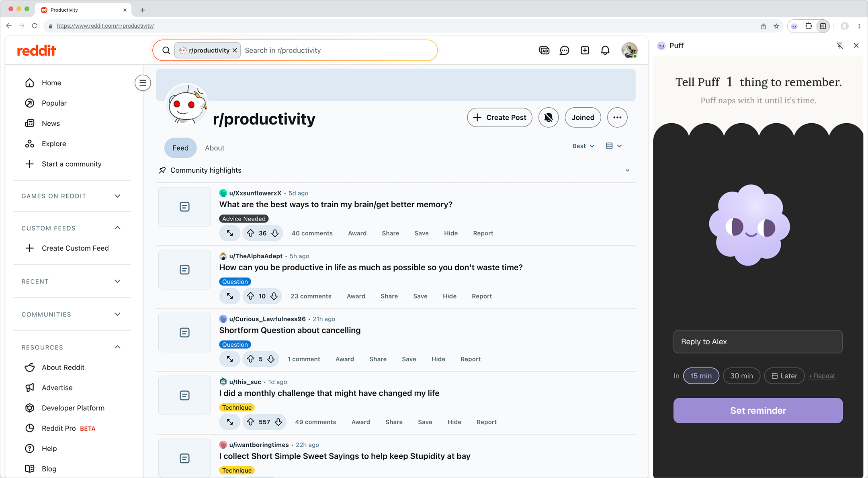The height and width of the screenshot is (478, 868).
Task: Open a new browser tab
Action: coord(143,10)
